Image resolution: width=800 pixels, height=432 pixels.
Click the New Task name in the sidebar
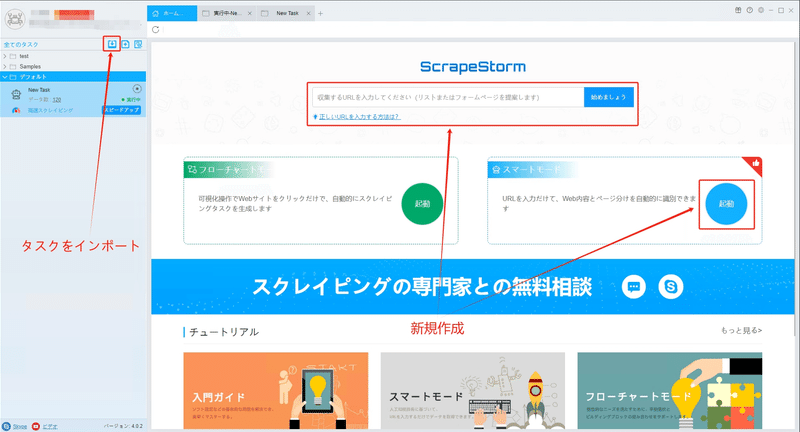click(39, 90)
